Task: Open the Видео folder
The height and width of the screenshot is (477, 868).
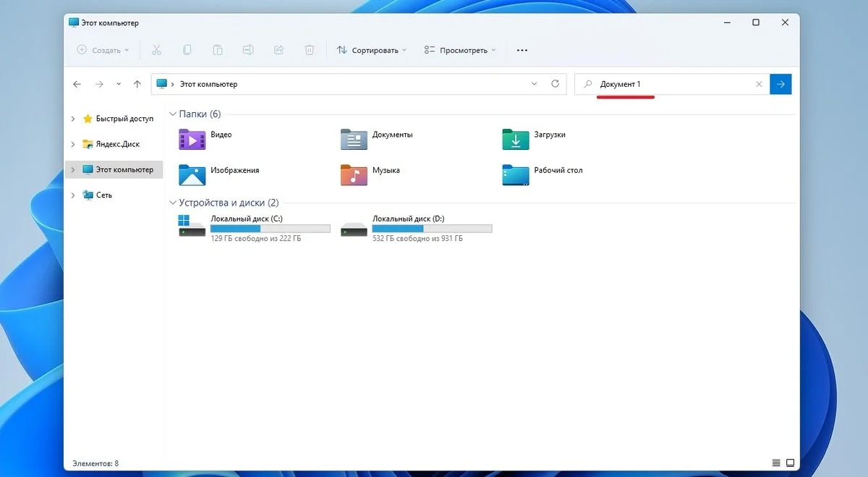Action: click(206, 138)
